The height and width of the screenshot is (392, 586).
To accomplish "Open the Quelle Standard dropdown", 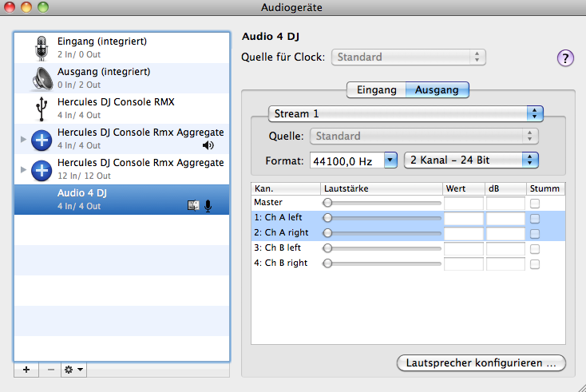I will (424, 136).
